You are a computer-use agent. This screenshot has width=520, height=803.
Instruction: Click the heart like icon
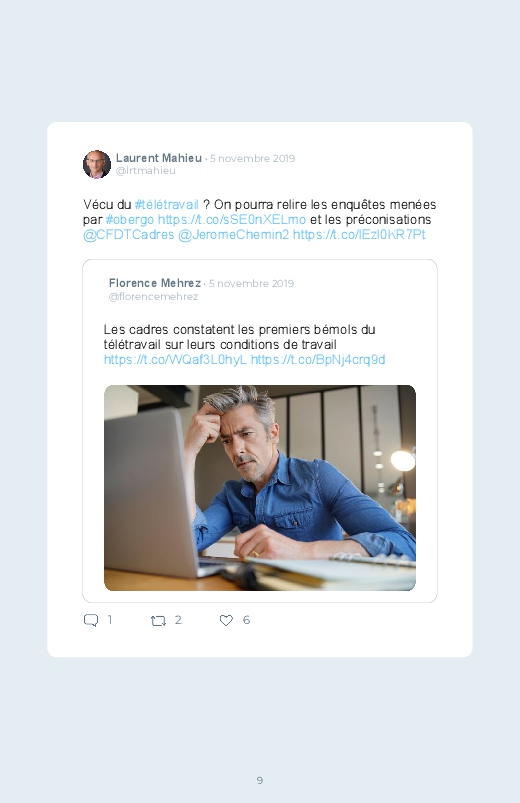pos(226,620)
